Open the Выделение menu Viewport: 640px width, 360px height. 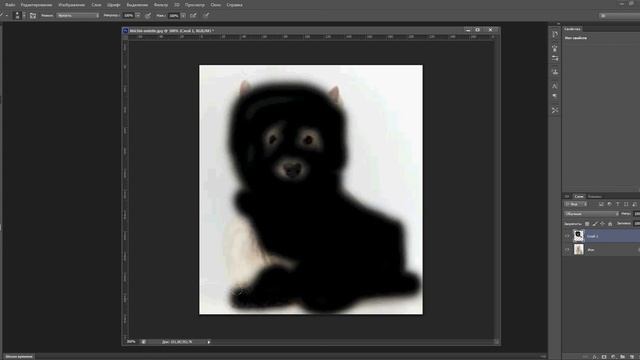click(137, 5)
